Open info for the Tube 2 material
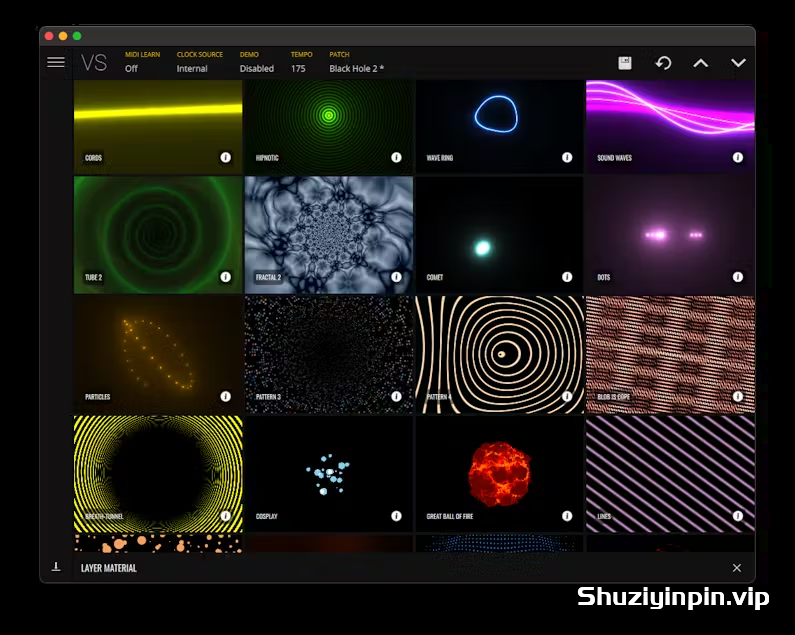 pyautogui.click(x=226, y=276)
